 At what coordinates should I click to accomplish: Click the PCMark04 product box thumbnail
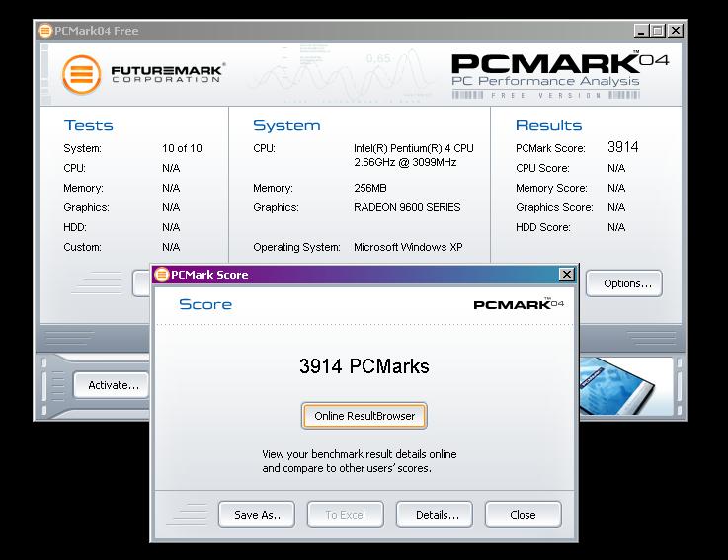pyautogui.click(x=617, y=385)
